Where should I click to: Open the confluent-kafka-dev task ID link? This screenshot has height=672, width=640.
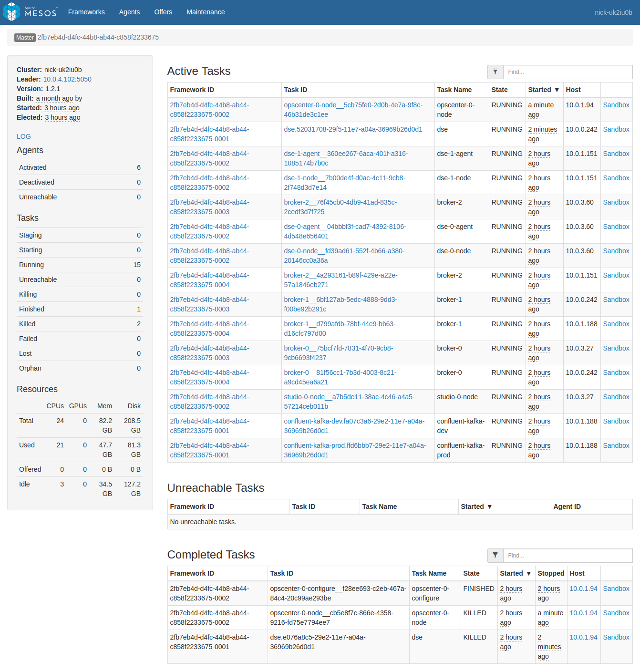[x=354, y=426]
